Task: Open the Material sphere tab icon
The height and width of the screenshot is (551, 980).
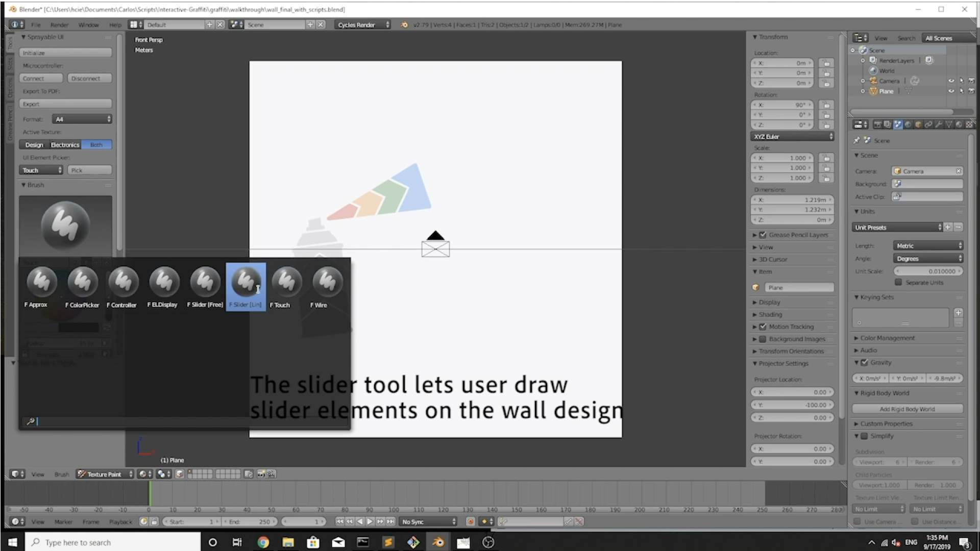Action: click(959, 124)
